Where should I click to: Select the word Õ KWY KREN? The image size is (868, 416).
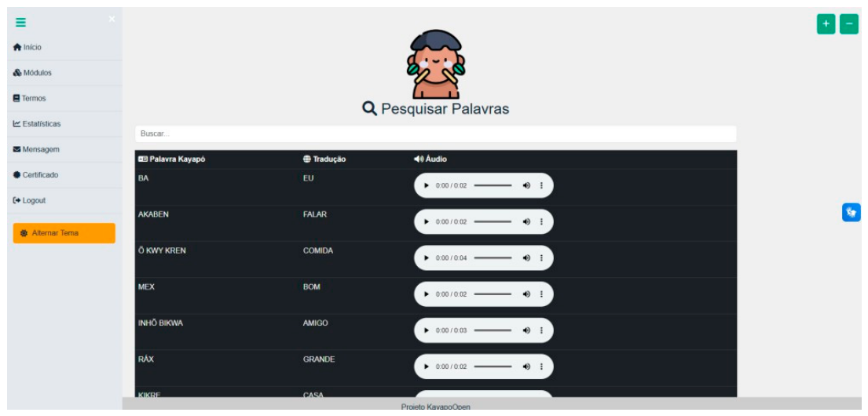click(x=162, y=251)
